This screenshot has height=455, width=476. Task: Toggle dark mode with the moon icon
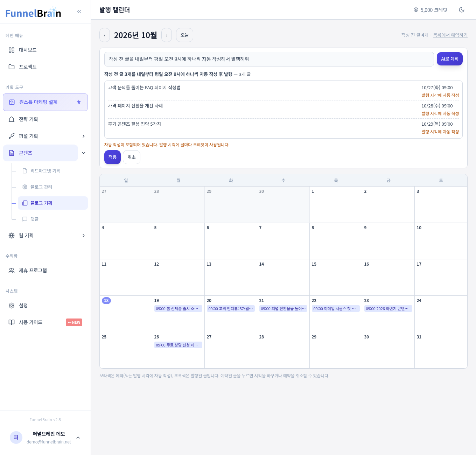[462, 10]
